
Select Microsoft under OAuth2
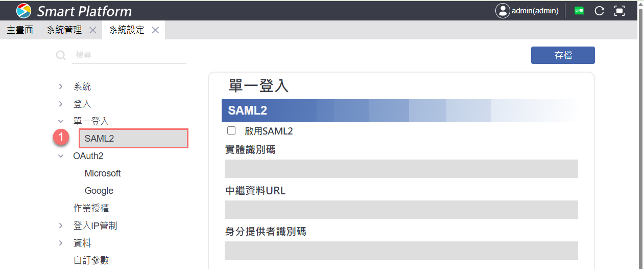click(x=103, y=173)
